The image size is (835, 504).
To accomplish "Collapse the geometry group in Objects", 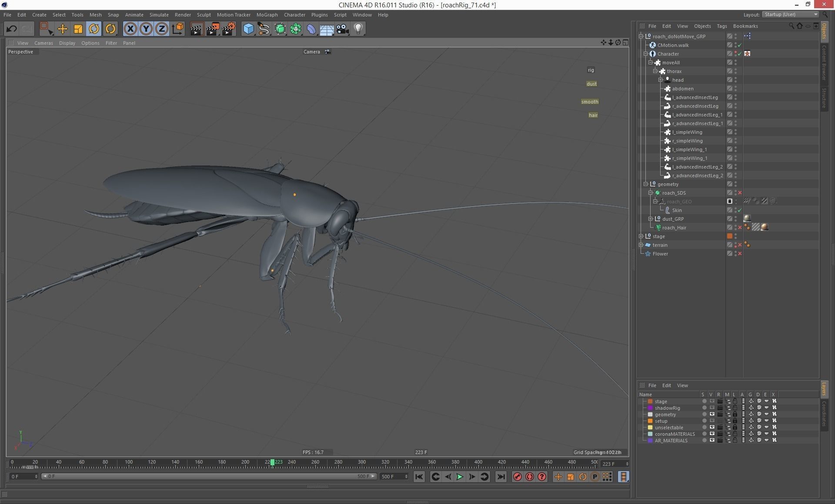I will click(x=646, y=184).
